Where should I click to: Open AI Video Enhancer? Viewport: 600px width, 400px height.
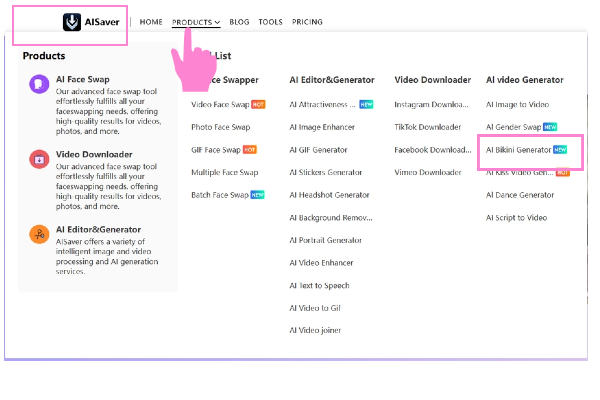321,263
